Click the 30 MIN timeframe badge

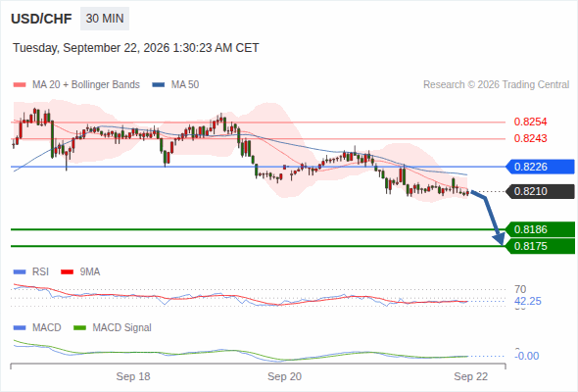(x=105, y=19)
